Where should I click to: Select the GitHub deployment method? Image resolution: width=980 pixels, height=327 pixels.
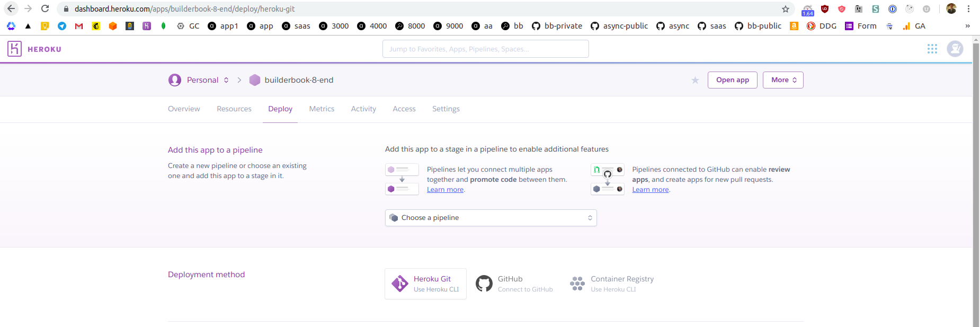pos(514,284)
